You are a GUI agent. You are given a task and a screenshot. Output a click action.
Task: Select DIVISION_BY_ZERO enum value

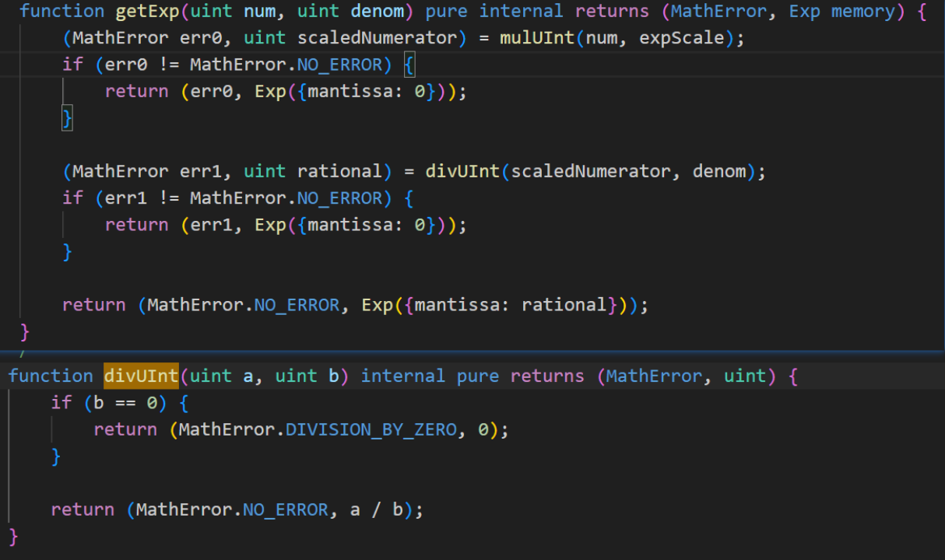[x=371, y=429]
